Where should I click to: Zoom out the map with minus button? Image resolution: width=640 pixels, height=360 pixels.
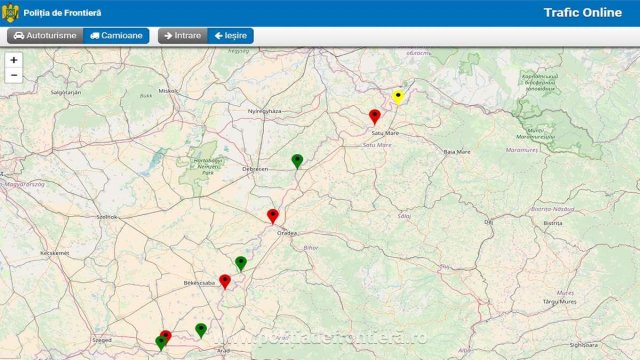(13, 75)
